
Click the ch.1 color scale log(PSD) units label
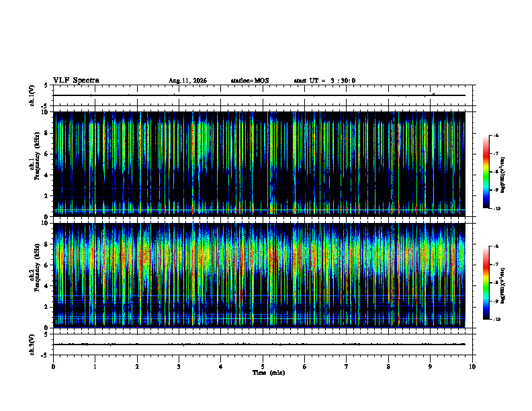(x=503, y=175)
